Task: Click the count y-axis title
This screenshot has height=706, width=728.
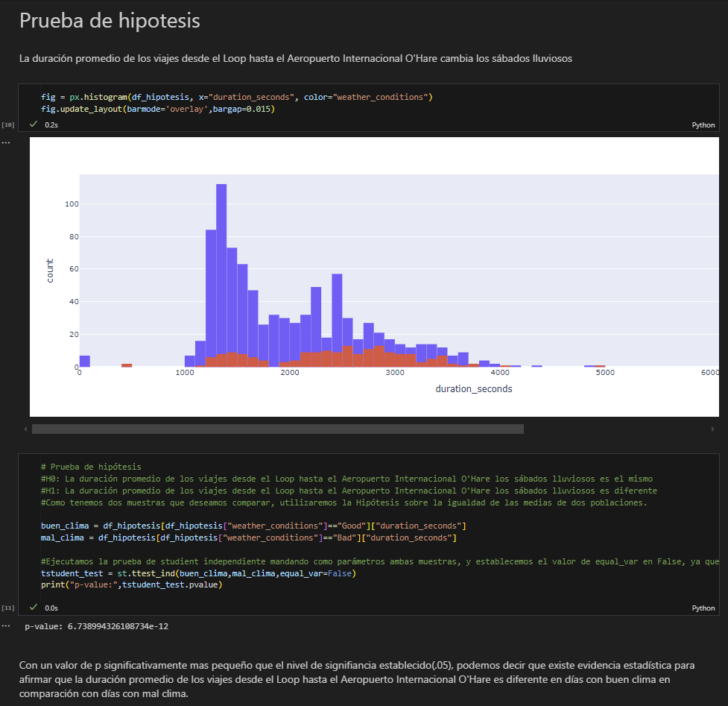Action: (50, 271)
